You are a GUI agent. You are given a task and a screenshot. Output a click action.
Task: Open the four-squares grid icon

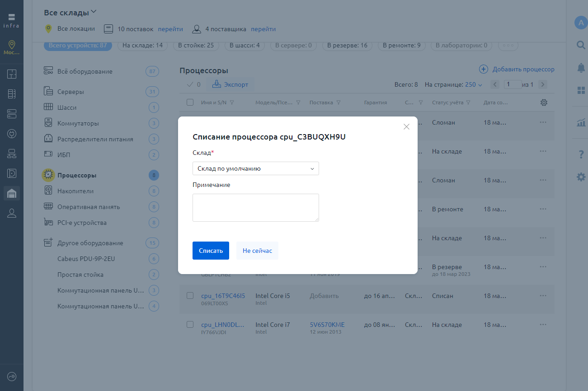coord(581,90)
